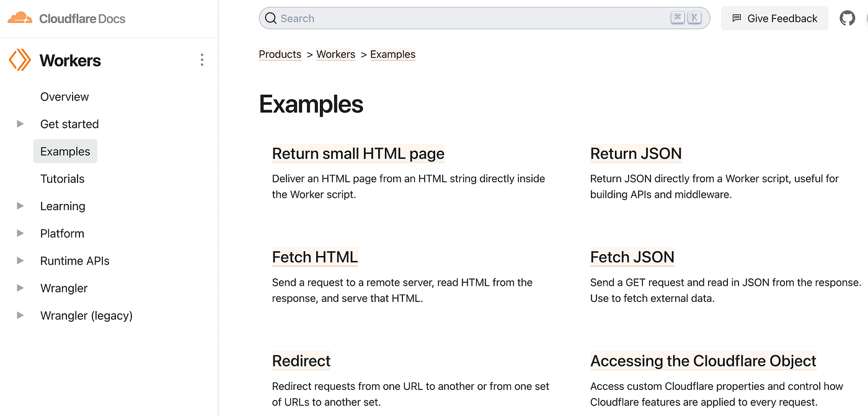The image size is (868, 416).
Task: Expand the Learning section arrow
Action: (20, 206)
